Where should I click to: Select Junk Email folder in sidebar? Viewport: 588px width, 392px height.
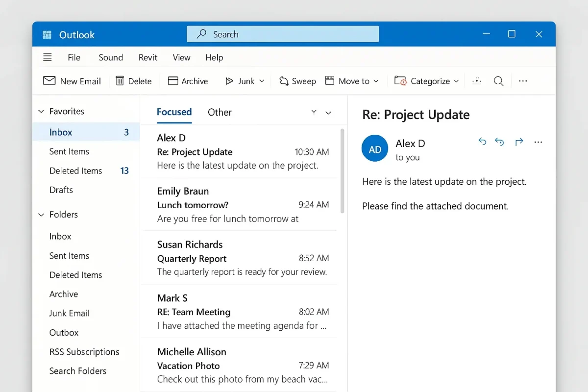69,313
